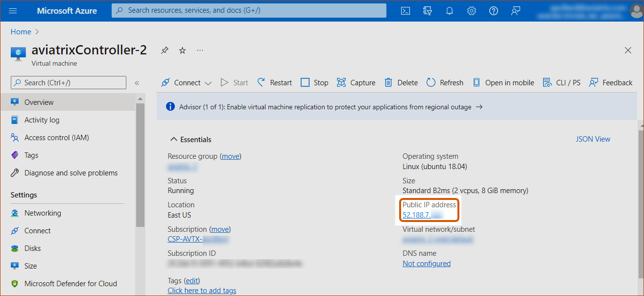
Task: Select Activity log in the sidebar
Action: (42, 120)
